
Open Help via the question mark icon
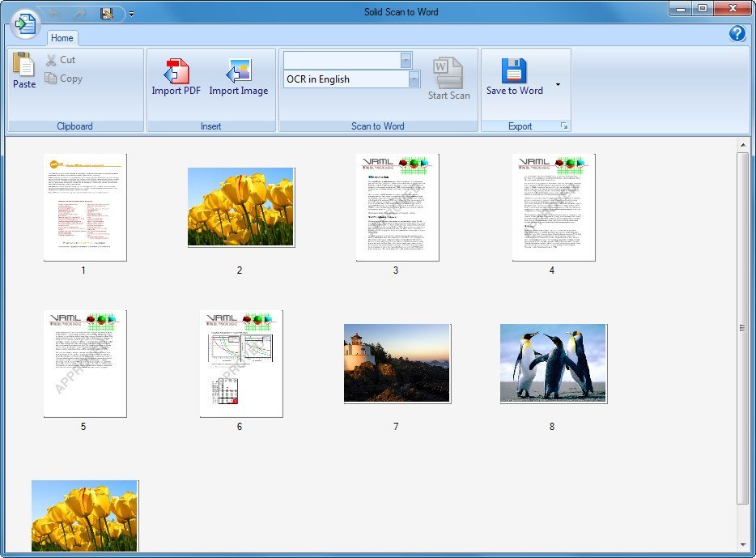coord(737,33)
